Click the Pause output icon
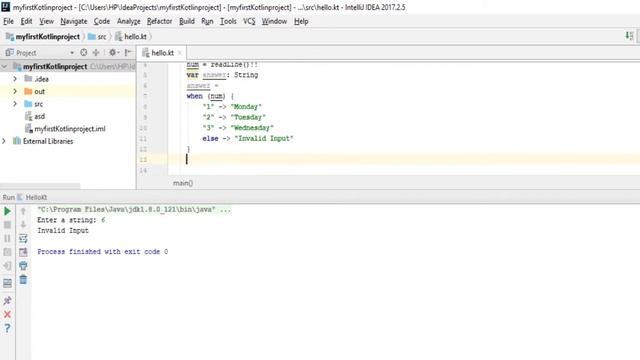Viewport: 640px width, 360px height. (x=7, y=238)
